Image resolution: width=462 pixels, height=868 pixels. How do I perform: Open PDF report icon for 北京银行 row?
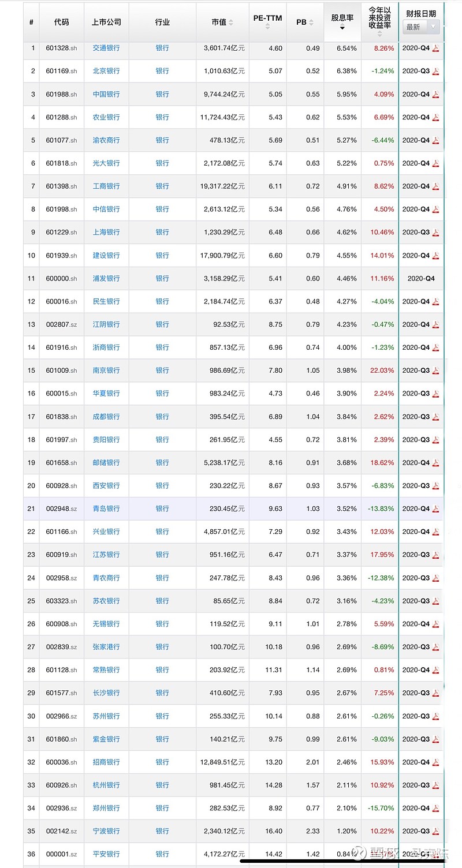[436, 72]
